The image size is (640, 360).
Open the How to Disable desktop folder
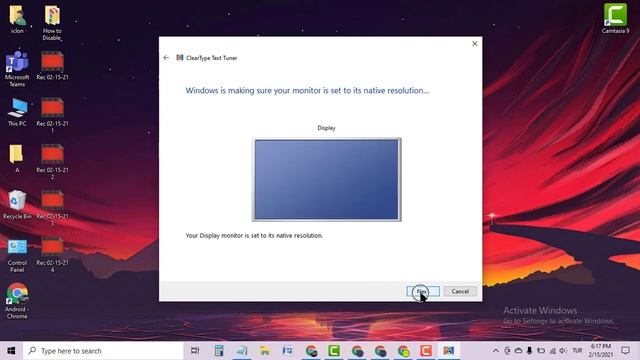point(52,23)
